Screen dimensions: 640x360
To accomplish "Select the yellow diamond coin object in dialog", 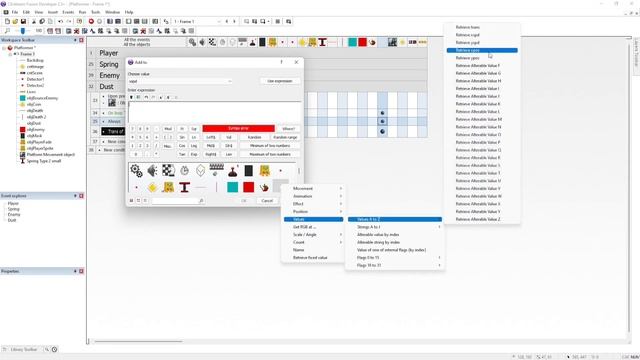I will 152,187.
